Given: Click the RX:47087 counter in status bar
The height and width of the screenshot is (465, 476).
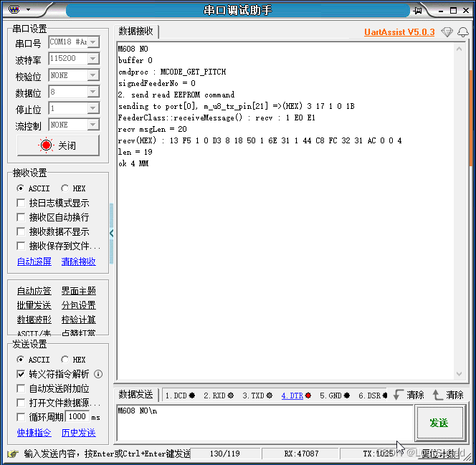Looking at the screenshot, I should pos(301,454).
